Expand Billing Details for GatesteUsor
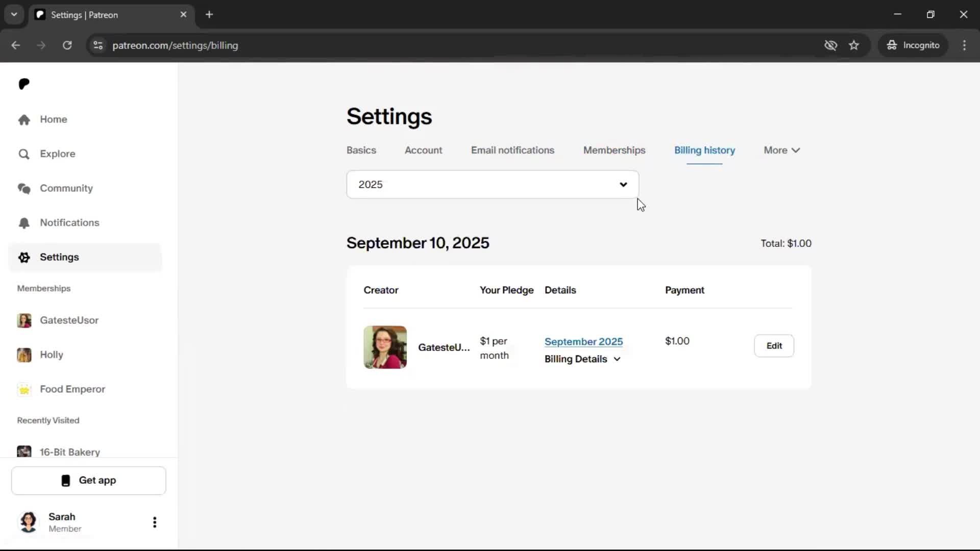The height and width of the screenshot is (551, 980). [582, 359]
